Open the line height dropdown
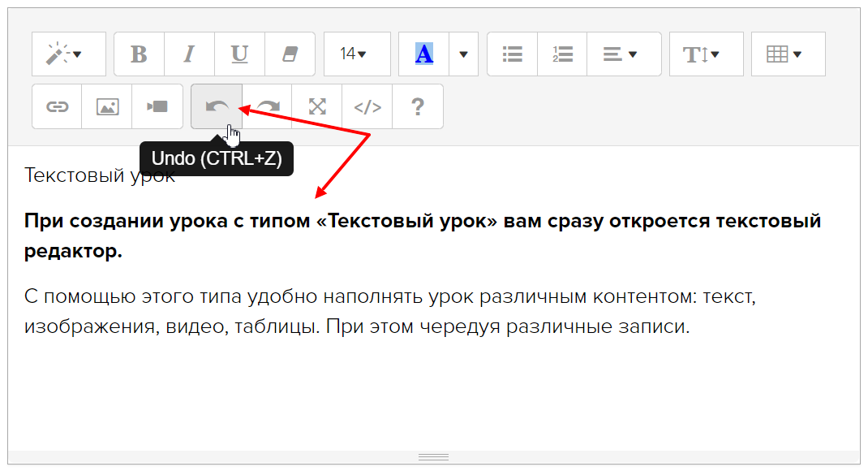Viewport: 868px width, 471px height. tap(706, 54)
